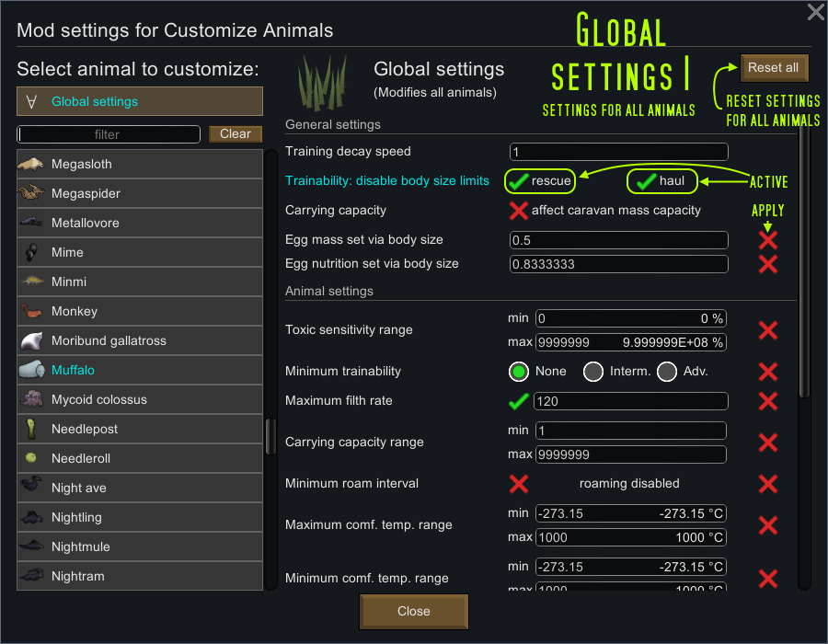Viewport: 828px width, 644px height.
Task: Close the window with the top-right X
Action: 816,12
